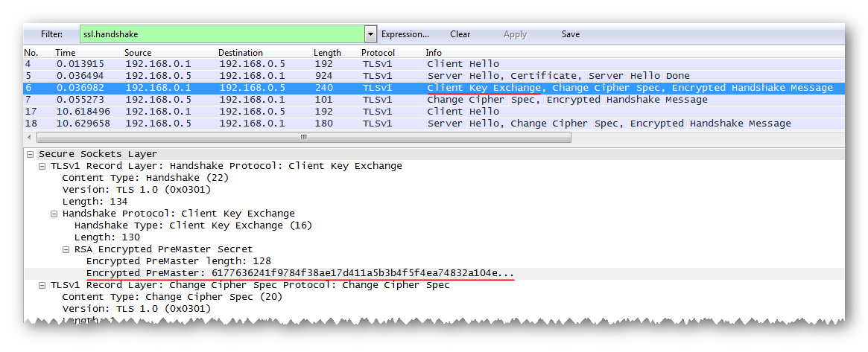Click the left arrow of horizontal scrollbar

click(29, 138)
